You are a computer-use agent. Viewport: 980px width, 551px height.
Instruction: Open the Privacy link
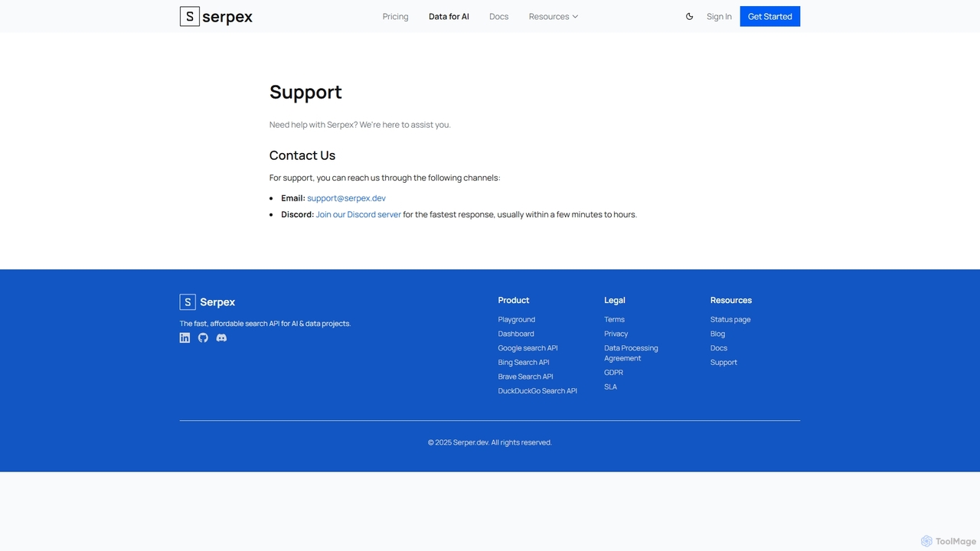click(x=616, y=334)
